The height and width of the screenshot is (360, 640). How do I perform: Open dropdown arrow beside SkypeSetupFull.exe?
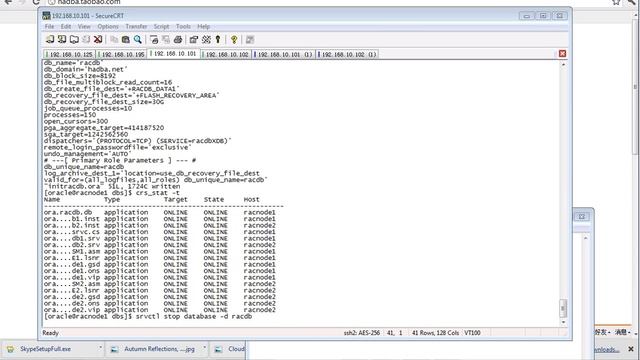pyautogui.click(x=100, y=348)
